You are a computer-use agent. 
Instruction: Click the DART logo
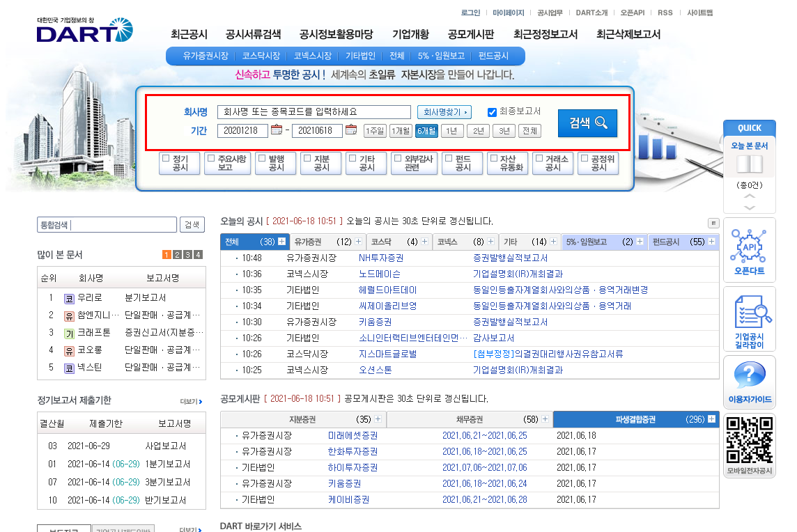tap(84, 30)
